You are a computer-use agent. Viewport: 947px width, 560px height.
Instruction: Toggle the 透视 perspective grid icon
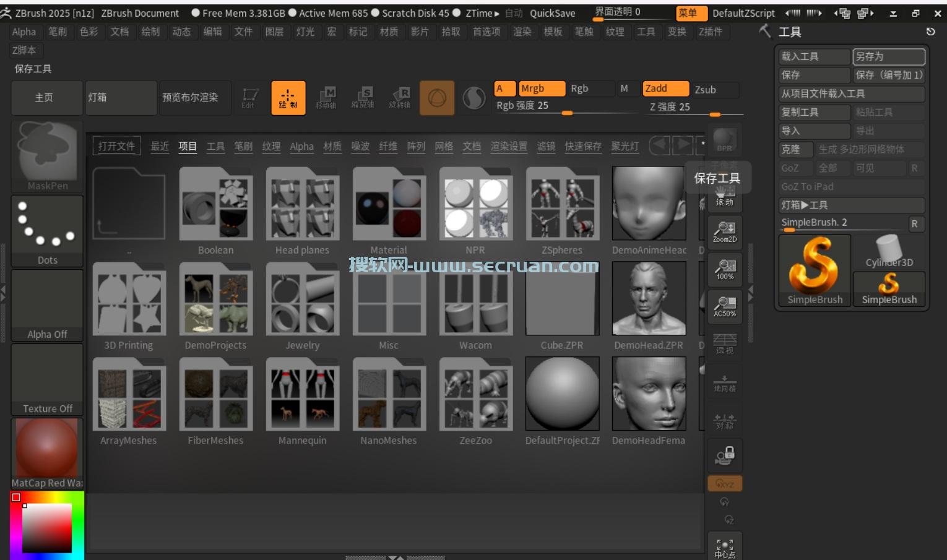click(725, 343)
